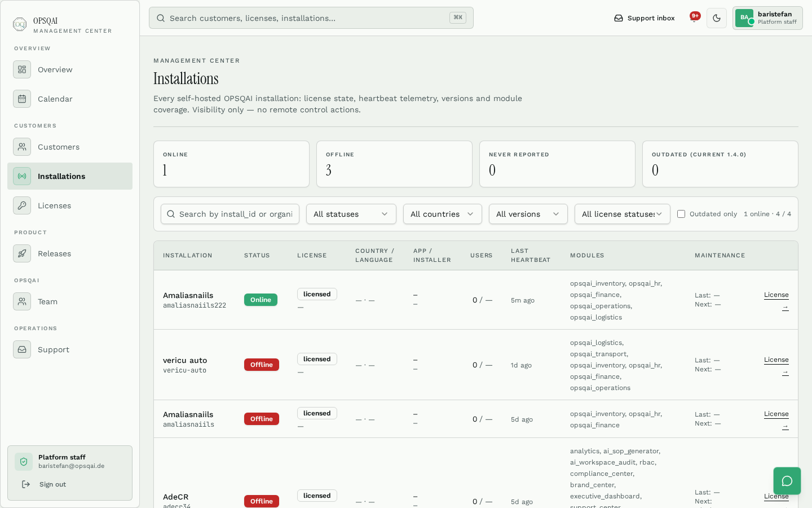Click the sign out arrow icon
The height and width of the screenshot is (508, 812).
coord(26,484)
